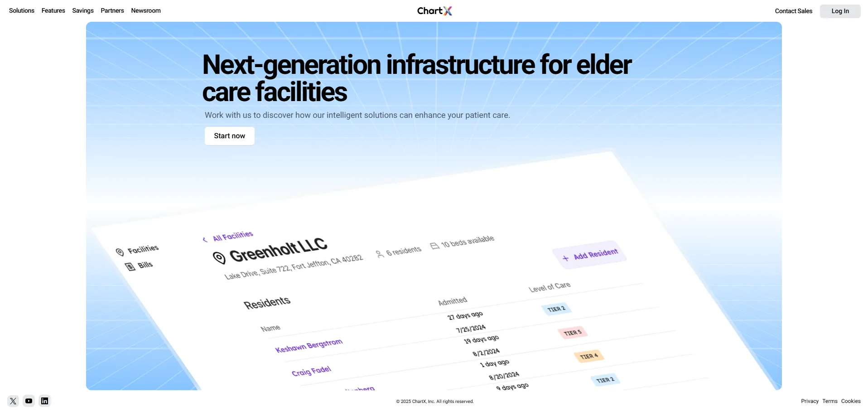The image size is (868, 412).
Task: Click the Facilities location pin icon
Action: tap(120, 252)
